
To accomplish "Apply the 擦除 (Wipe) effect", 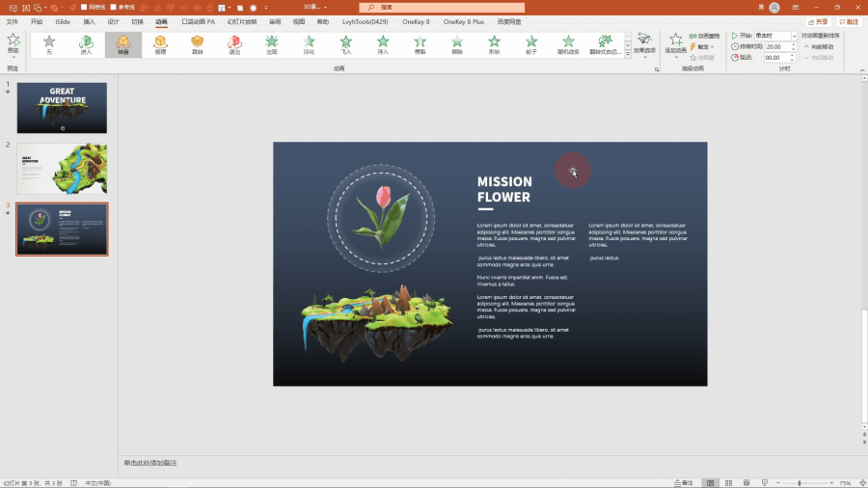I will 457,44.
